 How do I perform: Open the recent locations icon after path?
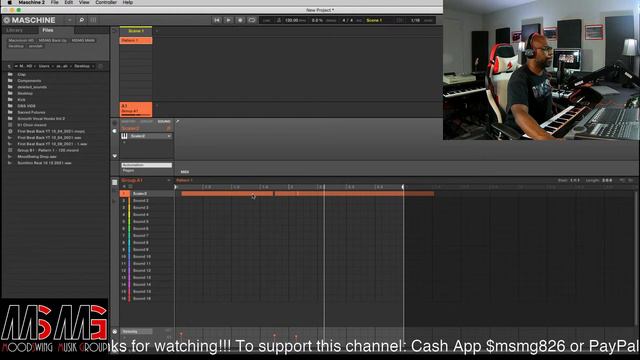(101, 66)
